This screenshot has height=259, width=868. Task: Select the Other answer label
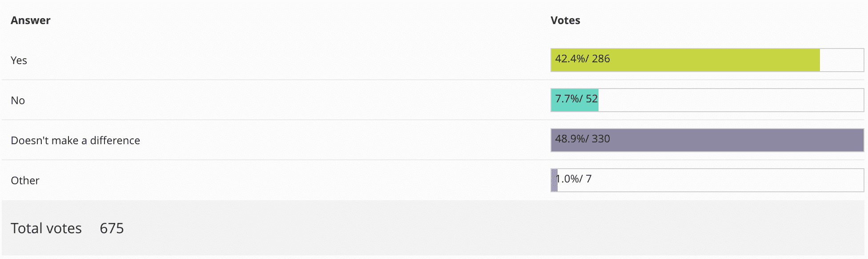pyautogui.click(x=25, y=181)
